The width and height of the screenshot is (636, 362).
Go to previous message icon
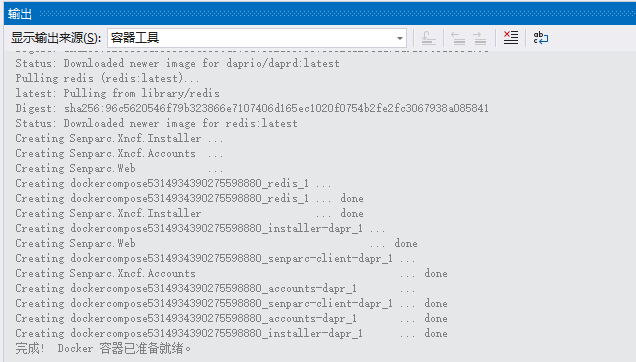coord(458,38)
